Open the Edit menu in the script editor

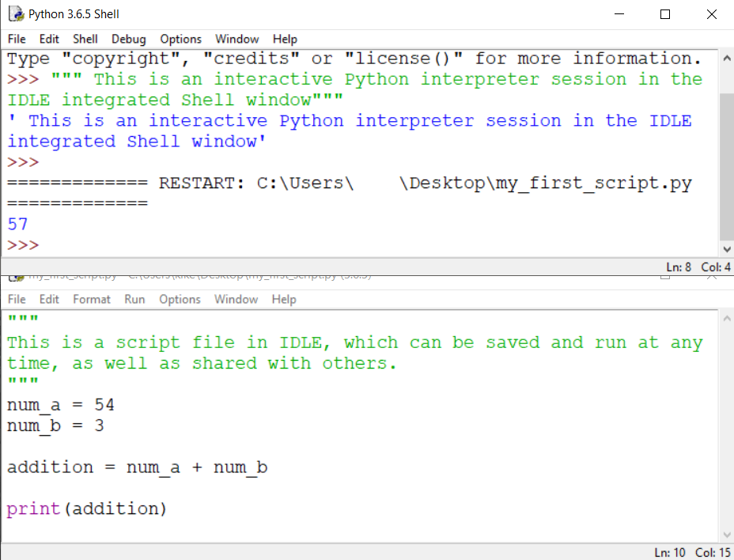click(49, 299)
